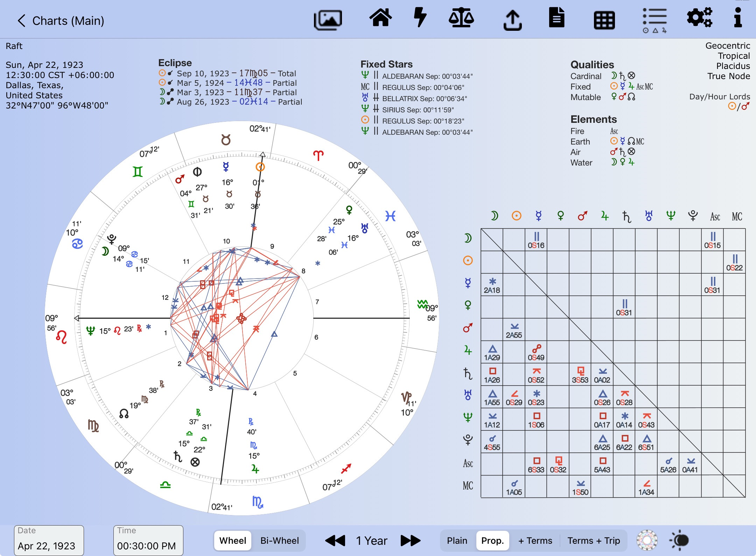Open settings gears icon
The image size is (756, 556).
(x=699, y=17)
